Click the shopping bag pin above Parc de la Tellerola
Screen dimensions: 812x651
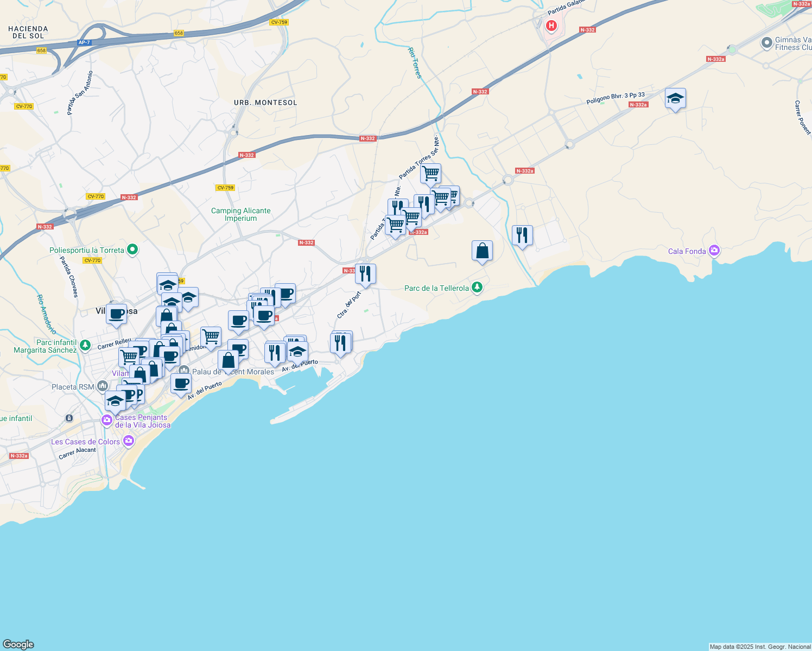pos(482,250)
